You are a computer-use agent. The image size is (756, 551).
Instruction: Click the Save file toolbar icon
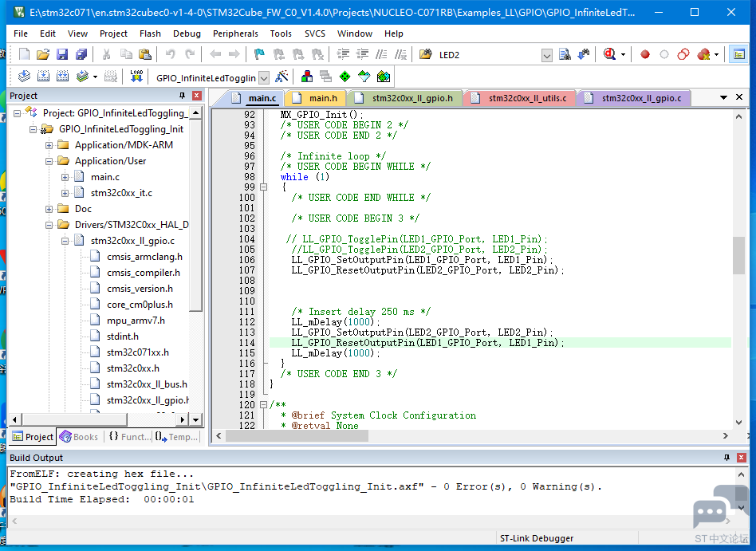pos(62,54)
